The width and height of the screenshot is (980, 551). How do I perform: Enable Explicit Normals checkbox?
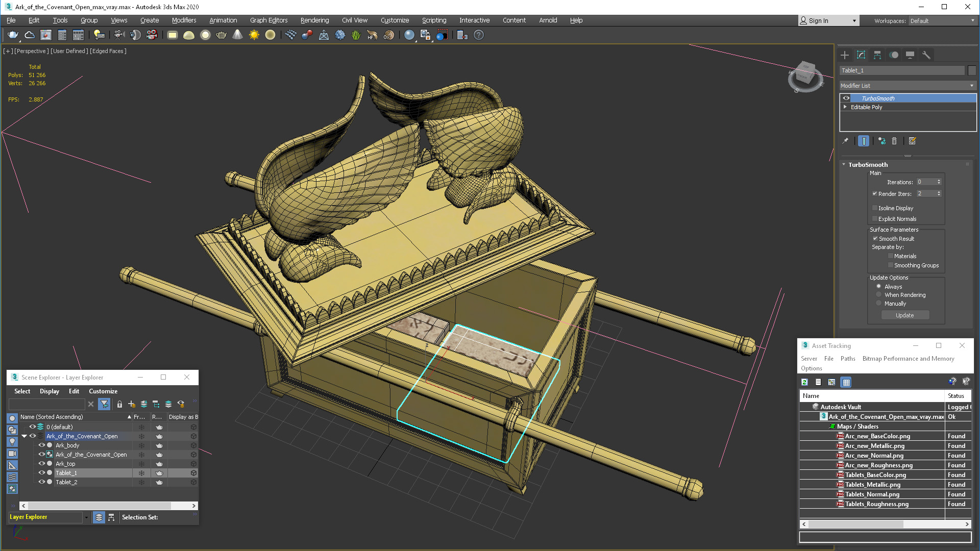click(x=875, y=219)
